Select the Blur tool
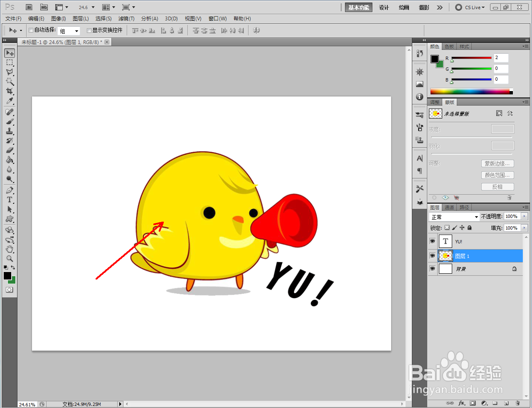 tap(10, 169)
